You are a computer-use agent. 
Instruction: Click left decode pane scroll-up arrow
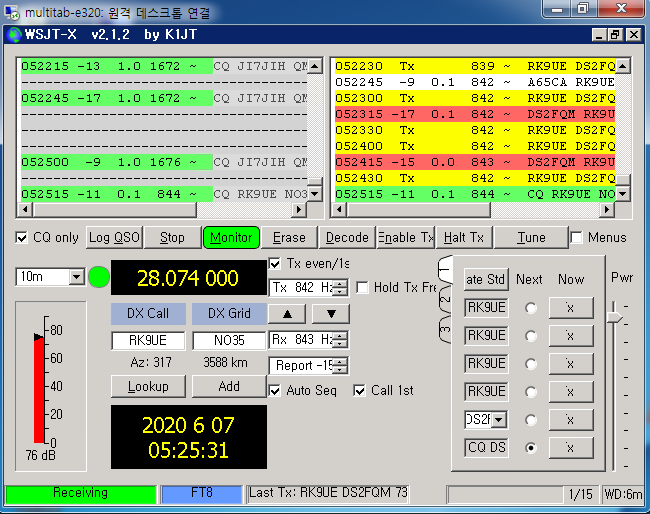click(x=315, y=66)
